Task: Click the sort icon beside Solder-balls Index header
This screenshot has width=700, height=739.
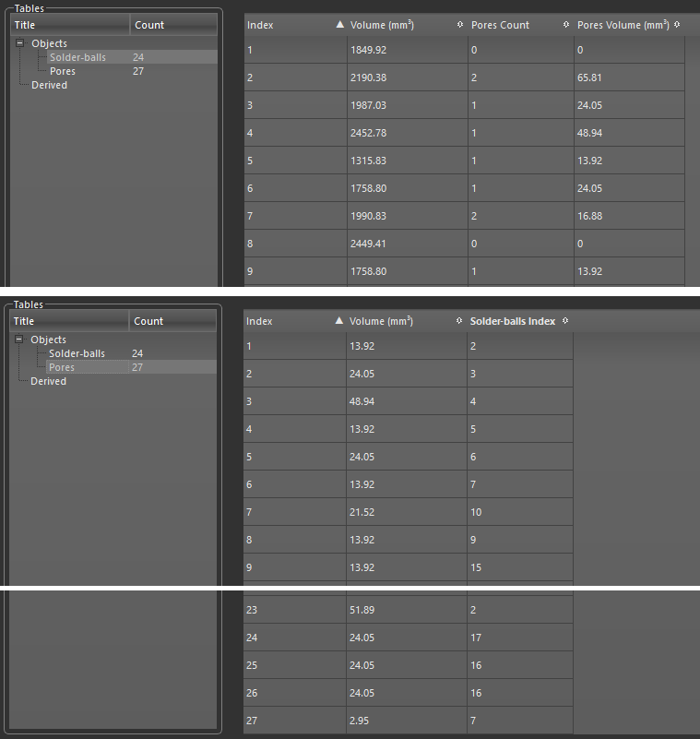Action: 565,320
